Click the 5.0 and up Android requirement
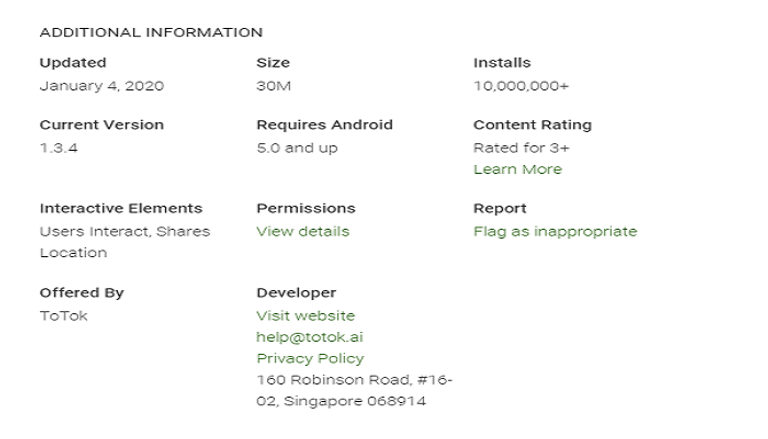Screen dimensions: 768x439 [297, 148]
